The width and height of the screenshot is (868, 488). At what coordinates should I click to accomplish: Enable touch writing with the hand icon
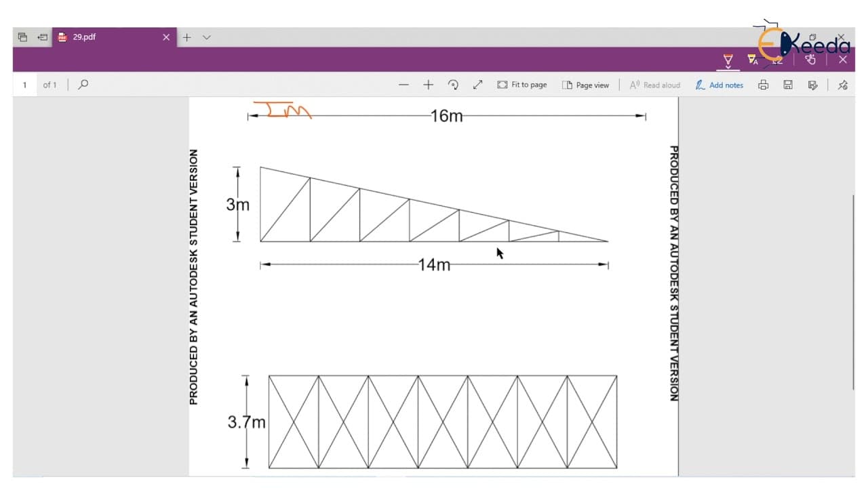point(810,60)
